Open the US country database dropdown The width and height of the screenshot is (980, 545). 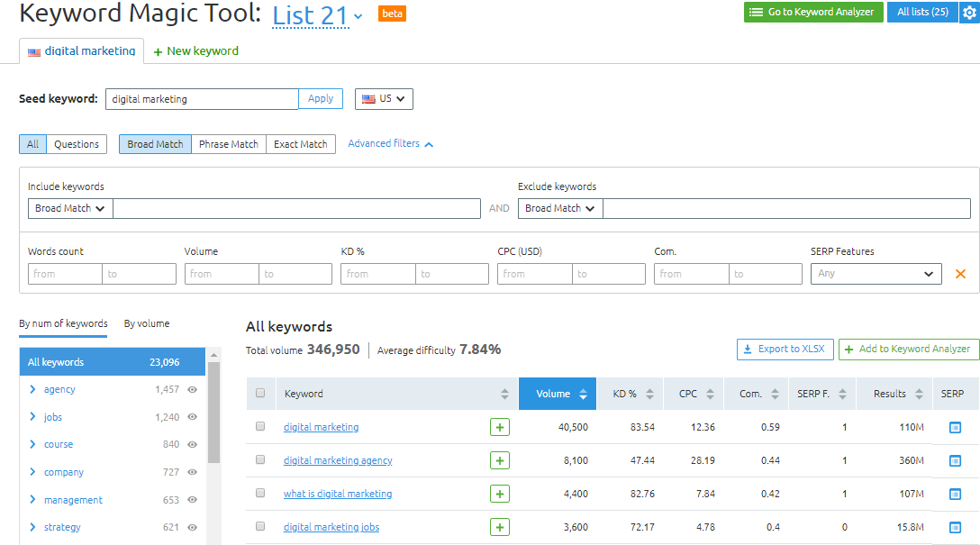pos(384,99)
